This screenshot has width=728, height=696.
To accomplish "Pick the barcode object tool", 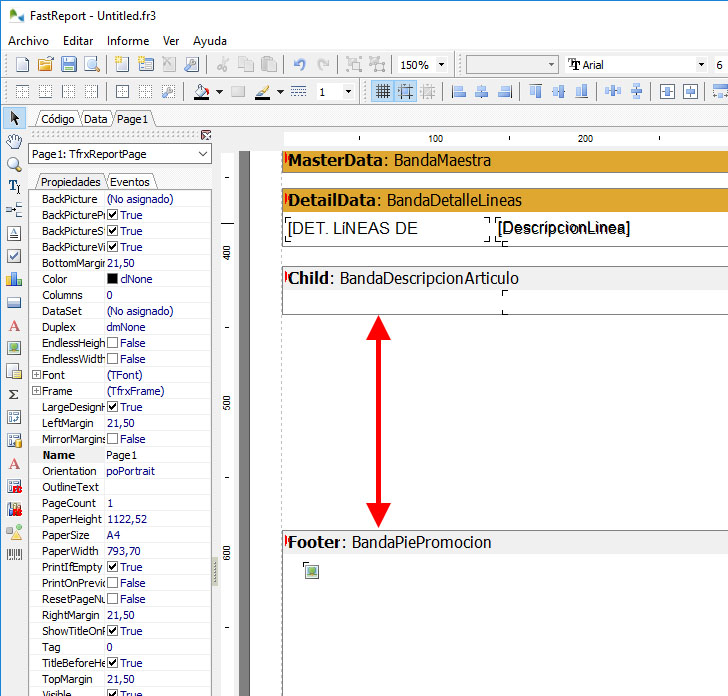I will (14, 555).
